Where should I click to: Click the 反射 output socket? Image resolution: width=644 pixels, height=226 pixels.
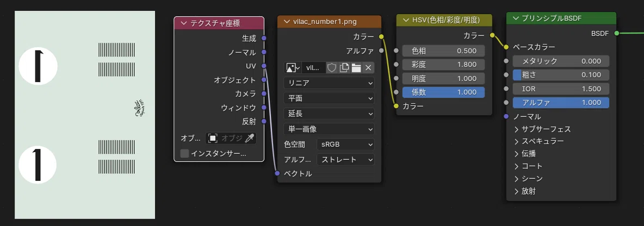264,121
